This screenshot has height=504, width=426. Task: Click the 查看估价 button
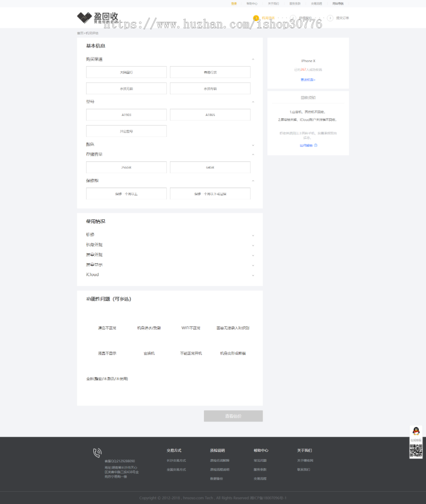[x=233, y=416]
